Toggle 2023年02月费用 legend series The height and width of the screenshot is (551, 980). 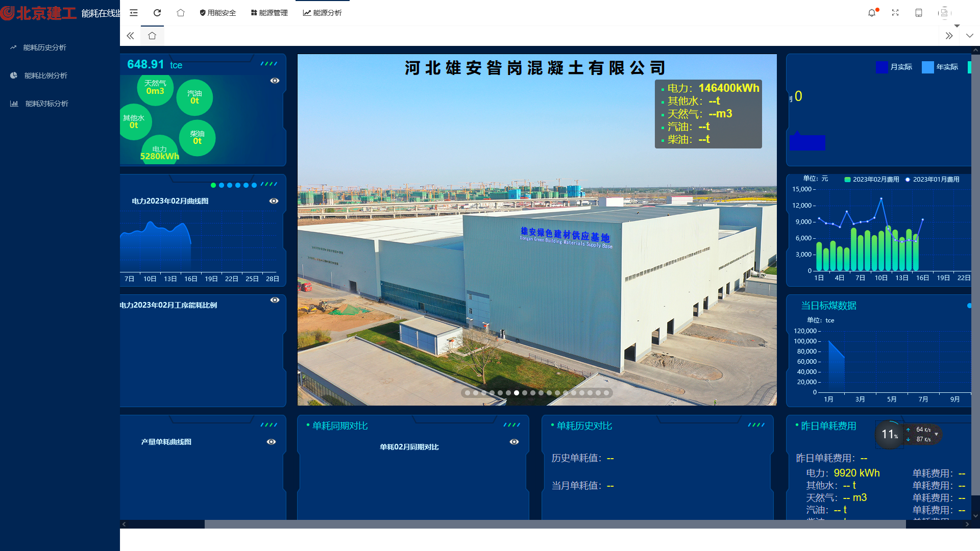pyautogui.click(x=872, y=180)
